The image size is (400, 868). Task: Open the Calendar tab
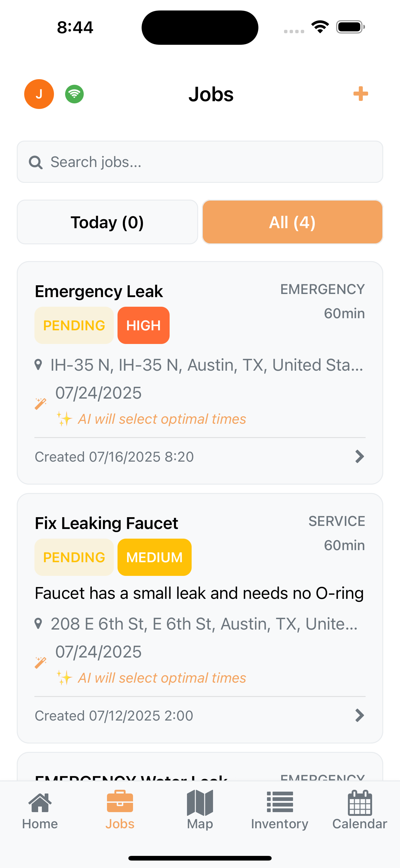point(360,810)
